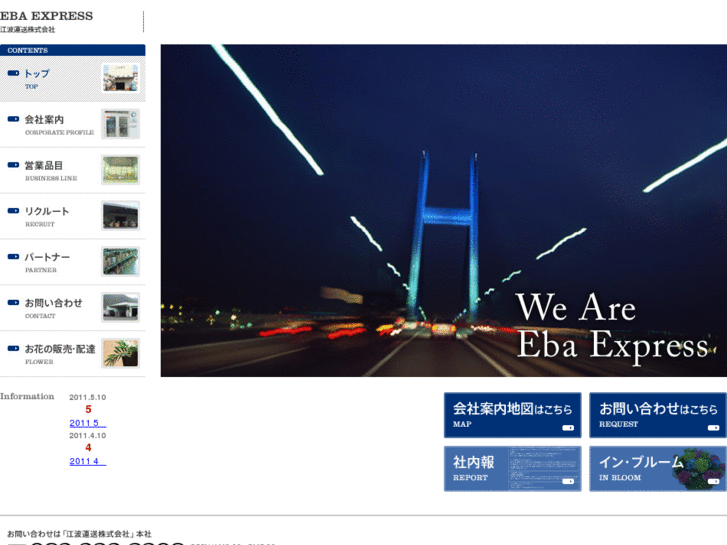Click お問い合わせは「江波運送株式会社」本社 footer text
This screenshot has height=545, width=727.
79,534
